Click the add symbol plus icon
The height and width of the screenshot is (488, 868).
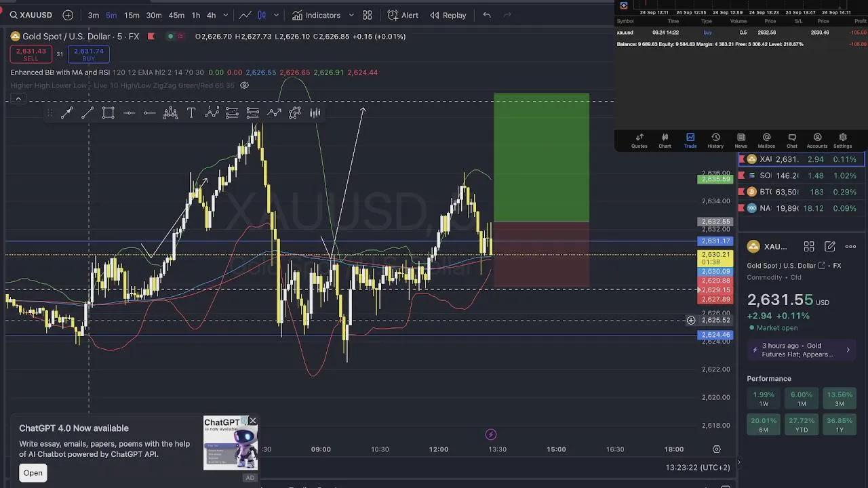point(68,15)
